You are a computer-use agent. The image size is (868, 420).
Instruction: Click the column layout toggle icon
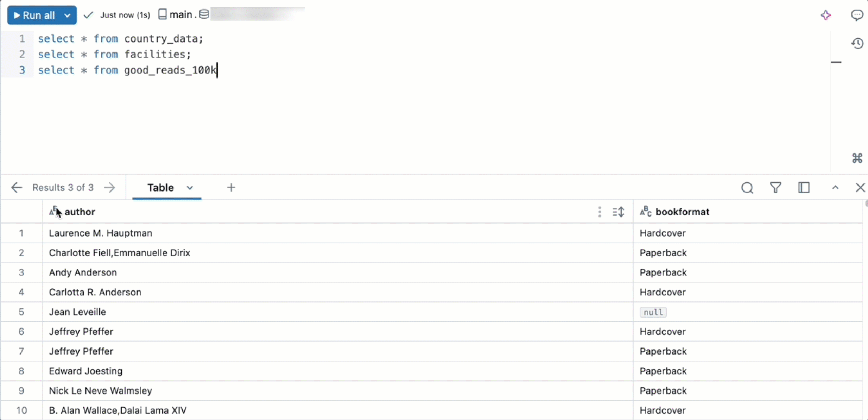804,187
